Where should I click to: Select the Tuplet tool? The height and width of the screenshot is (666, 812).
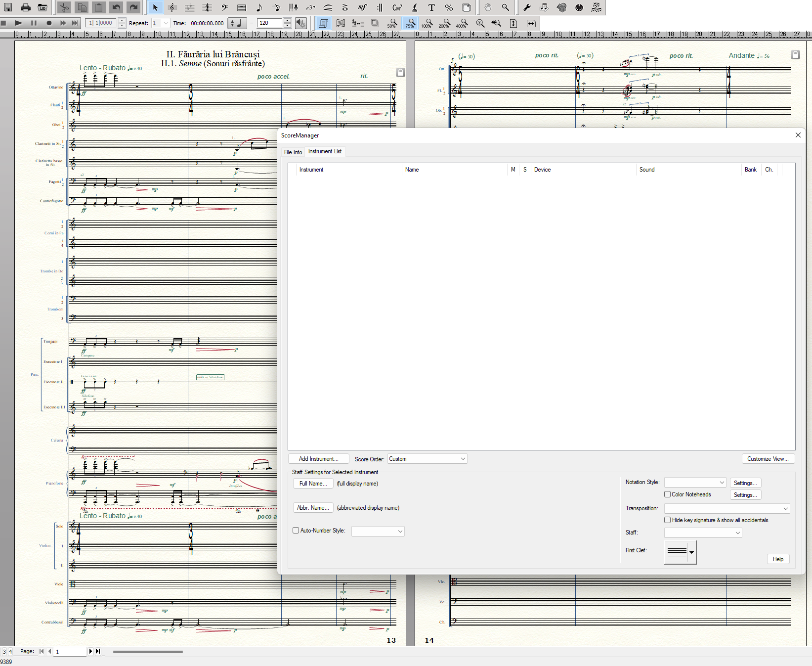point(310,7)
